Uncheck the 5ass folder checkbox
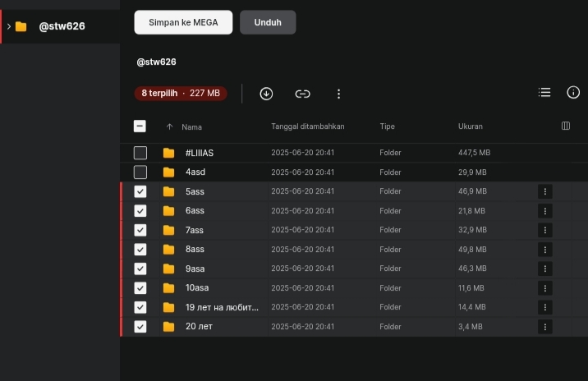 pos(140,191)
